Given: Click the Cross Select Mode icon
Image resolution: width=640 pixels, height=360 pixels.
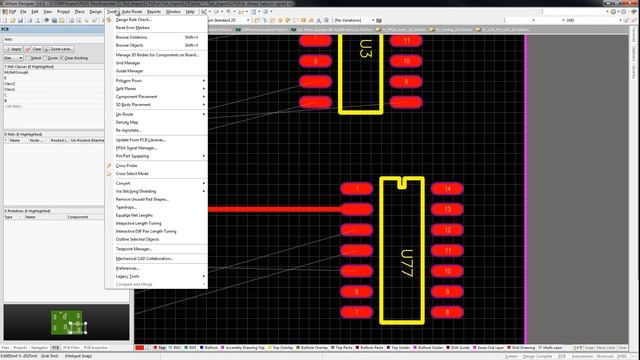Looking at the screenshot, I should click(109, 173).
